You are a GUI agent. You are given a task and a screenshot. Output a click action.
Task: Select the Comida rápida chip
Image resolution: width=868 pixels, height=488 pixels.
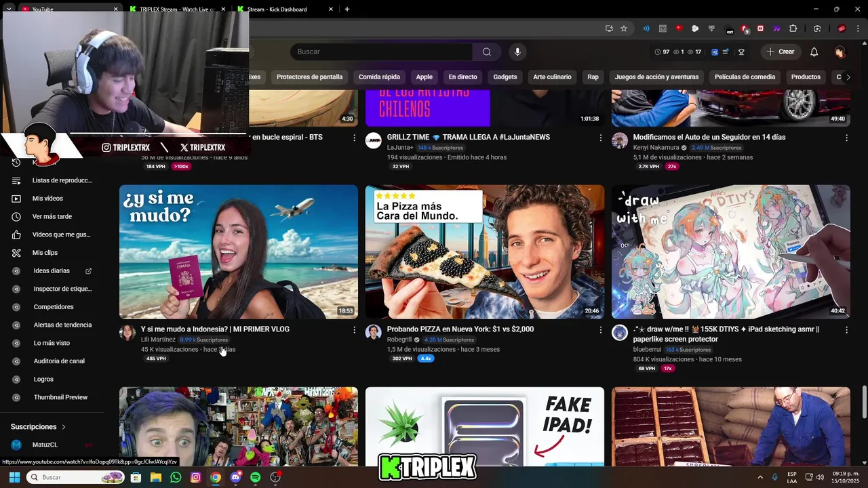[379, 77]
